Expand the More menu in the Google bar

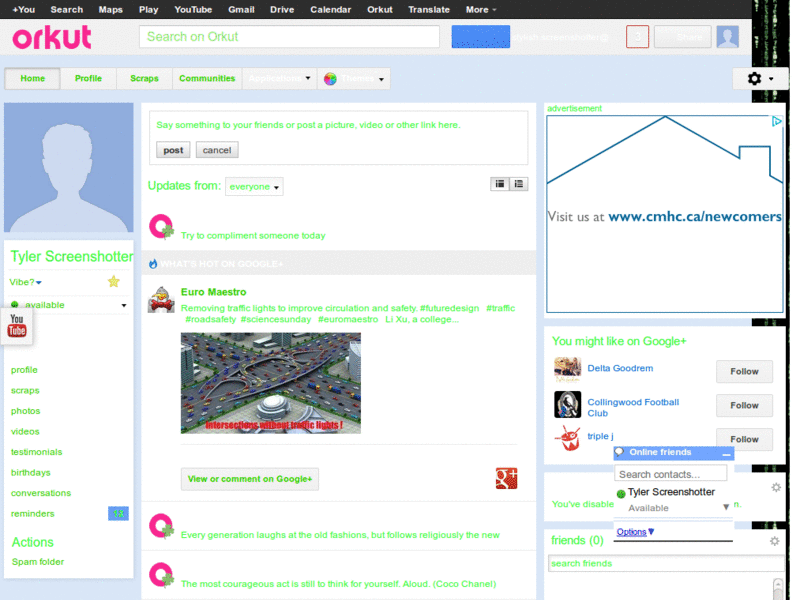coord(481,10)
